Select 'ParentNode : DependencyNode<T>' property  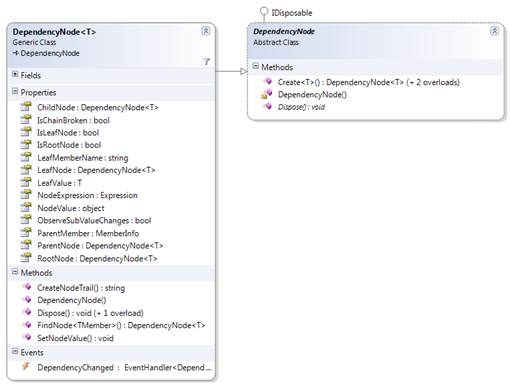100,246
